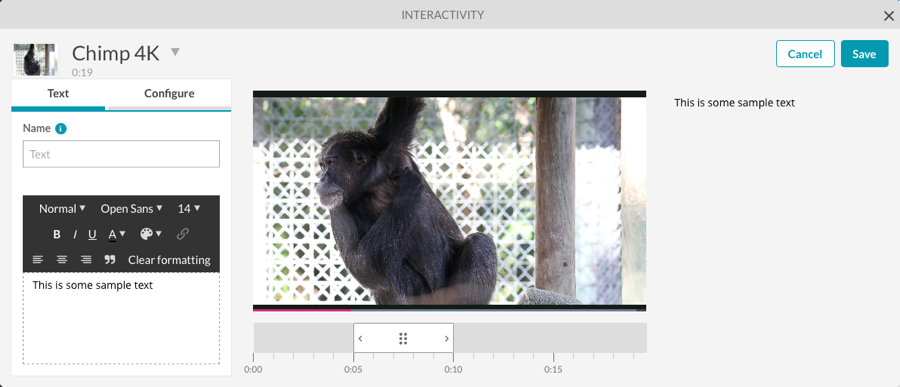Align text to the right
The width and height of the screenshot is (900, 387).
pos(86,260)
